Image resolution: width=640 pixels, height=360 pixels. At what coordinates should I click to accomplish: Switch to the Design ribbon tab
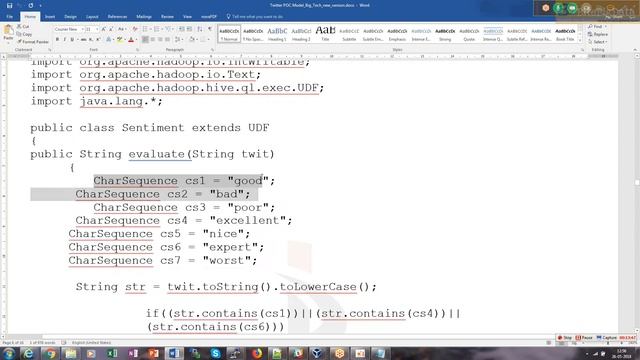(x=70, y=17)
